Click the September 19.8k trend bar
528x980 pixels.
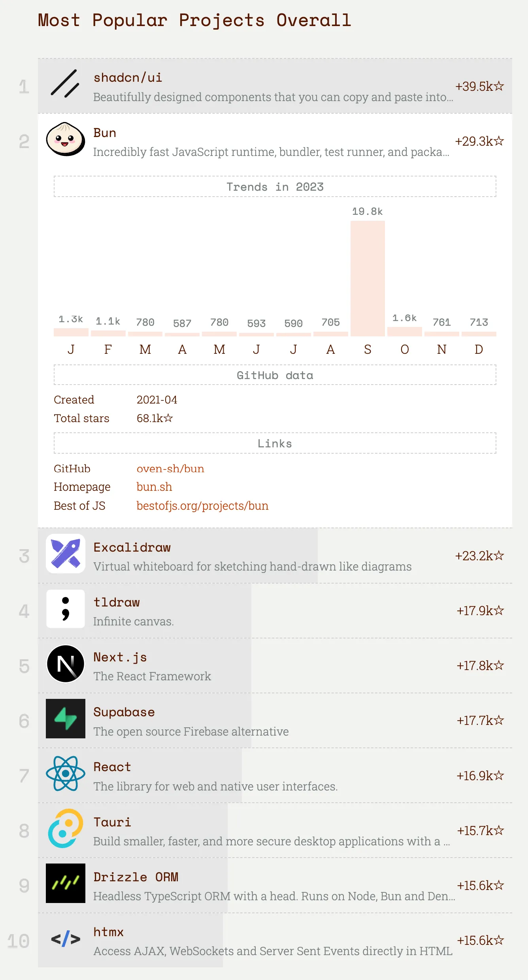coord(368,278)
